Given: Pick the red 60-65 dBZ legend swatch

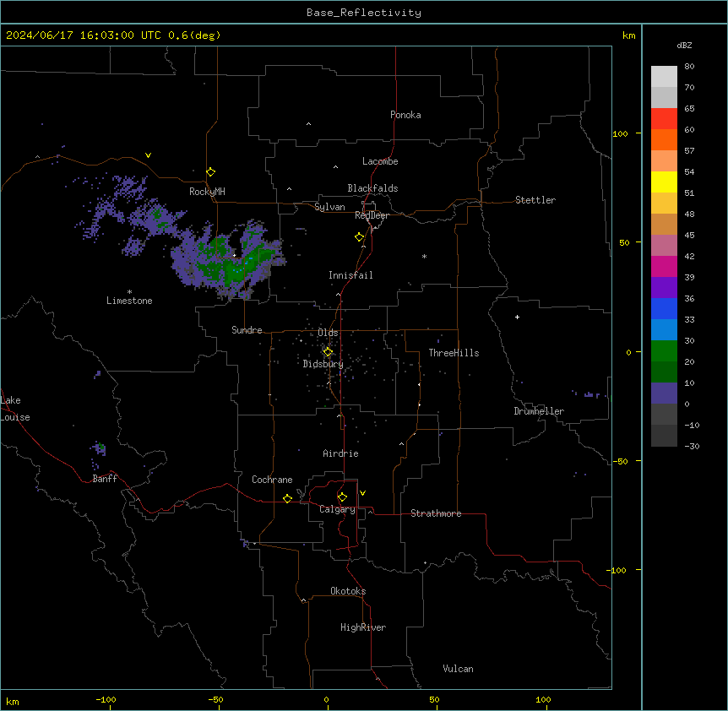Looking at the screenshot, I should (x=664, y=119).
